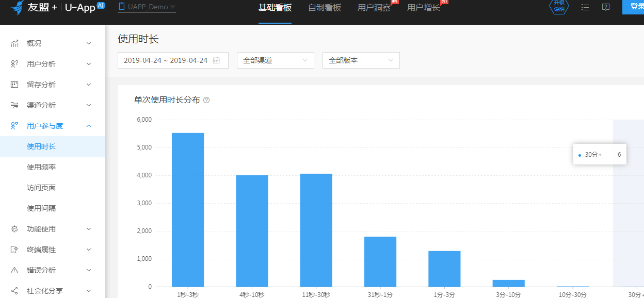The image size is (644, 298).
Task: Click the 升级说明 hexagon badge
Action: (x=559, y=7)
